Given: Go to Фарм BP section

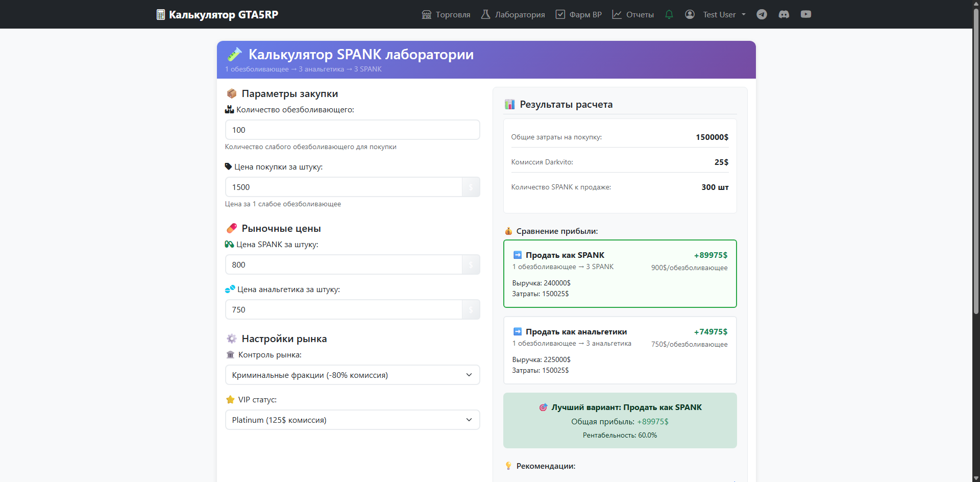Looking at the screenshot, I should (x=579, y=14).
